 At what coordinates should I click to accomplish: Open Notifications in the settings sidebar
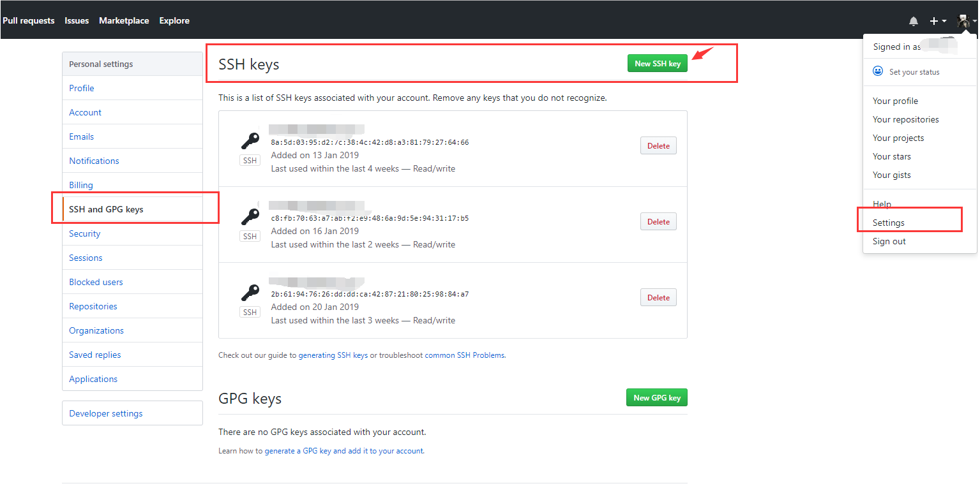click(x=132, y=161)
